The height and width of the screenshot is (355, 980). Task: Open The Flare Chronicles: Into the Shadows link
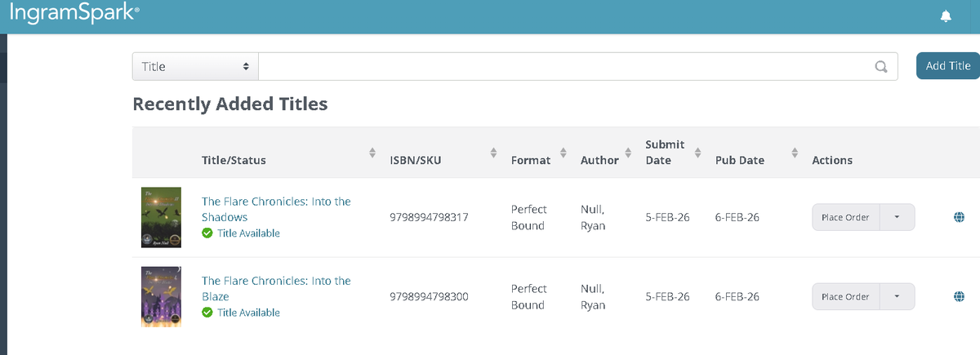click(x=276, y=210)
